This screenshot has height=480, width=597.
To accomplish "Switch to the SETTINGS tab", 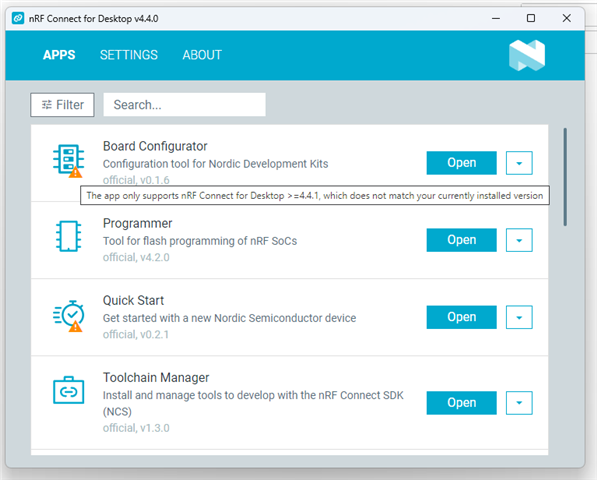I will coord(129,55).
